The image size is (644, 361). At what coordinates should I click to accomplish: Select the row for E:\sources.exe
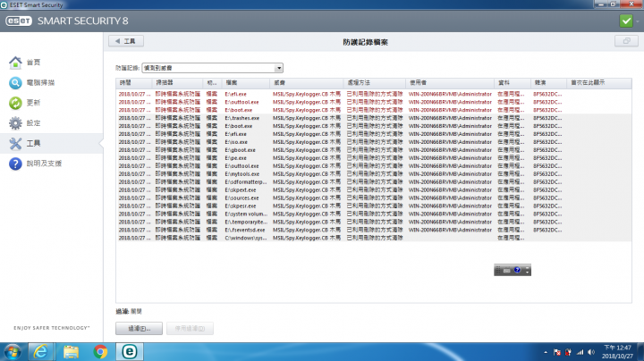[374, 198]
